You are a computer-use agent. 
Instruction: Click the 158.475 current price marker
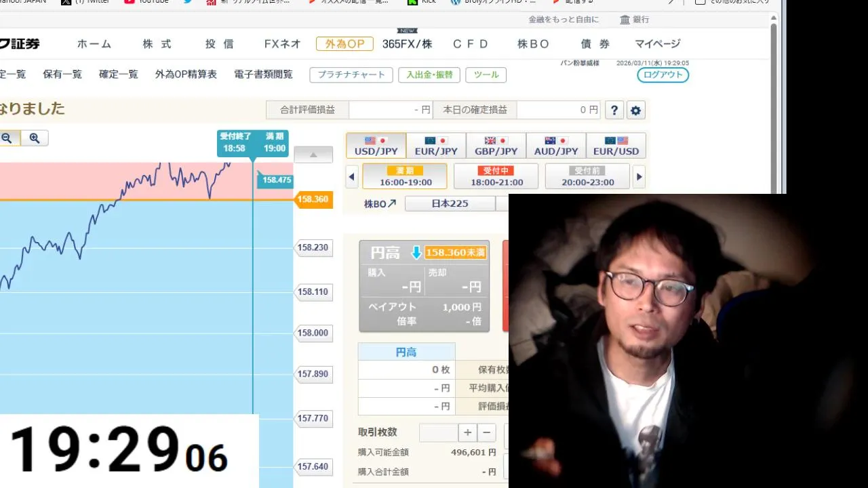(x=275, y=180)
